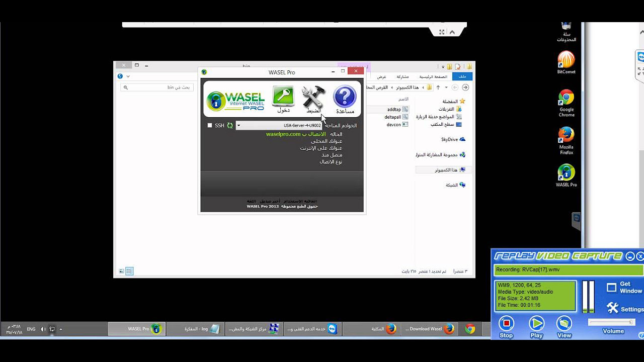Adjust the Volume slider in Replay Video Capture
The image size is (644, 362).
tap(611, 322)
